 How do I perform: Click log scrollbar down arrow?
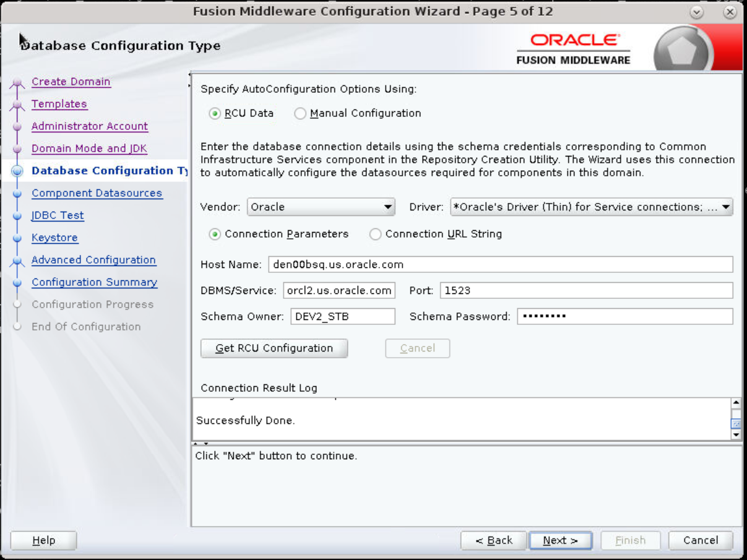736,434
